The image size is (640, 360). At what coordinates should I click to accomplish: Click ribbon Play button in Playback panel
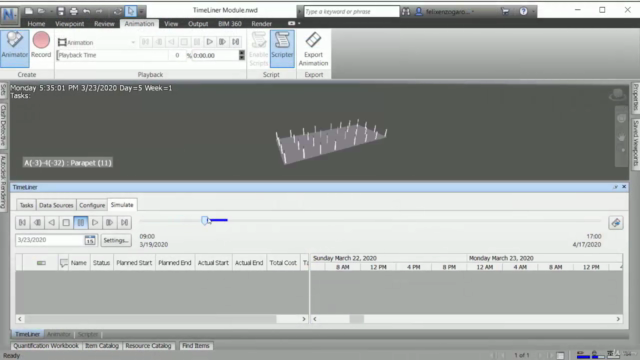pyautogui.click(x=209, y=42)
